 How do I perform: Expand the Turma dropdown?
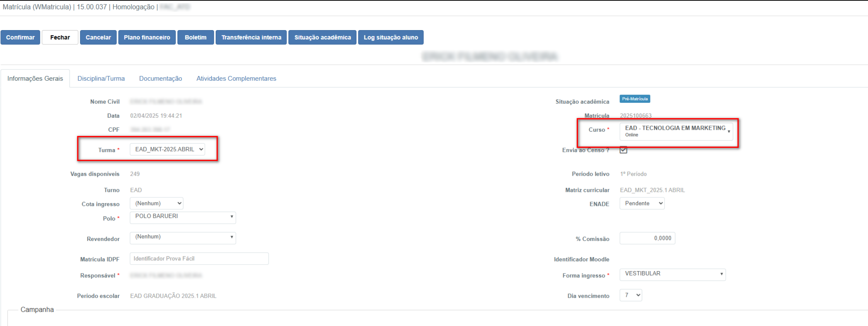[x=167, y=149]
